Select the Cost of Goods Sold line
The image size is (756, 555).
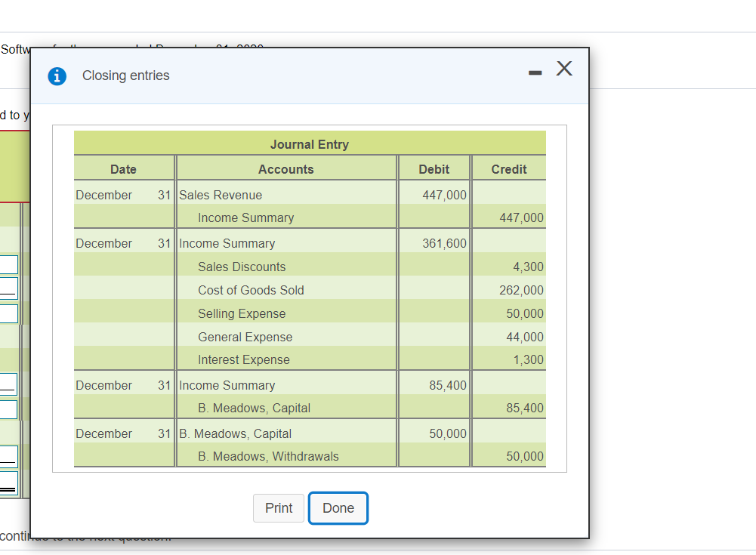pyautogui.click(x=251, y=290)
